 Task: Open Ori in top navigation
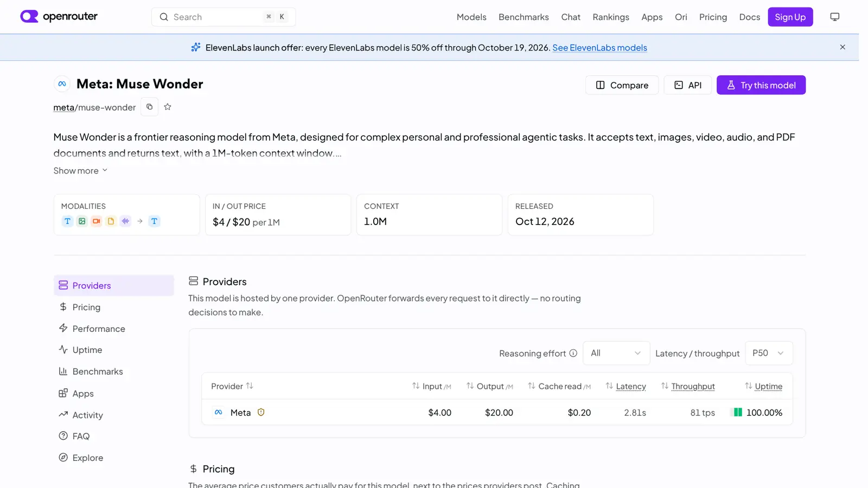coord(681,17)
